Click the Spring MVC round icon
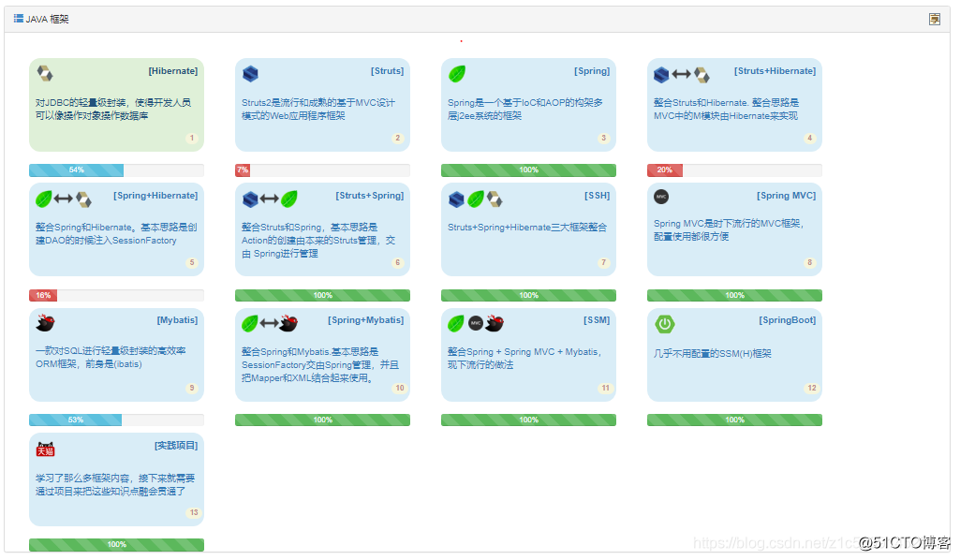960x560 pixels. [661, 197]
